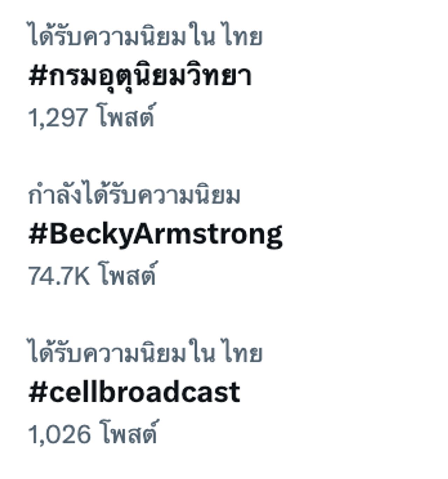Open the #BeckyArmstrong trending hashtag
This screenshot has height=479, width=448.
point(155,235)
